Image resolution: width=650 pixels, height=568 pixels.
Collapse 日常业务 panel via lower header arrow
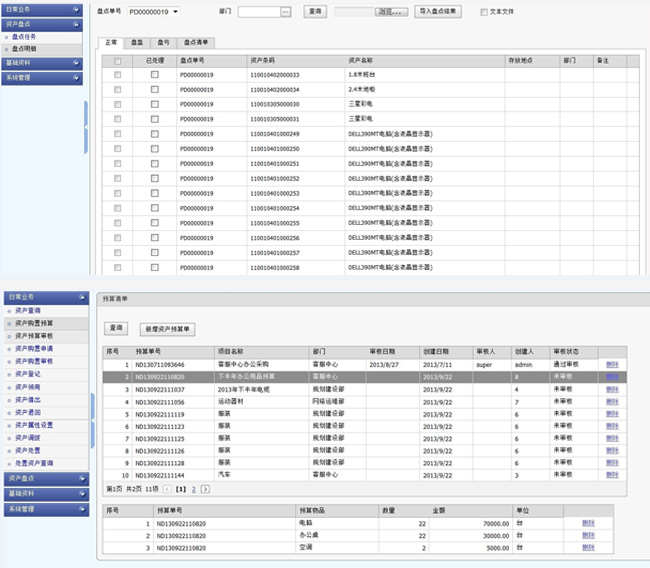click(x=83, y=297)
